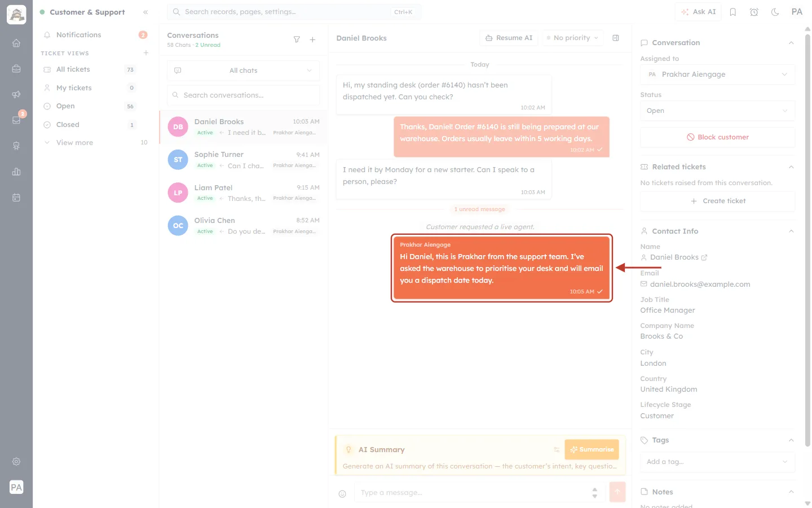Select the Open tickets view

pos(96,106)
